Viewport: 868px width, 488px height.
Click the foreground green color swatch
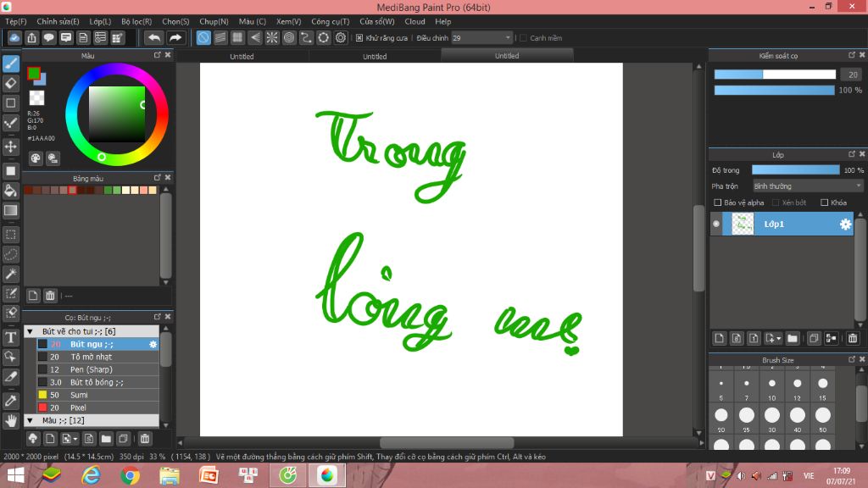coord(34,73)
